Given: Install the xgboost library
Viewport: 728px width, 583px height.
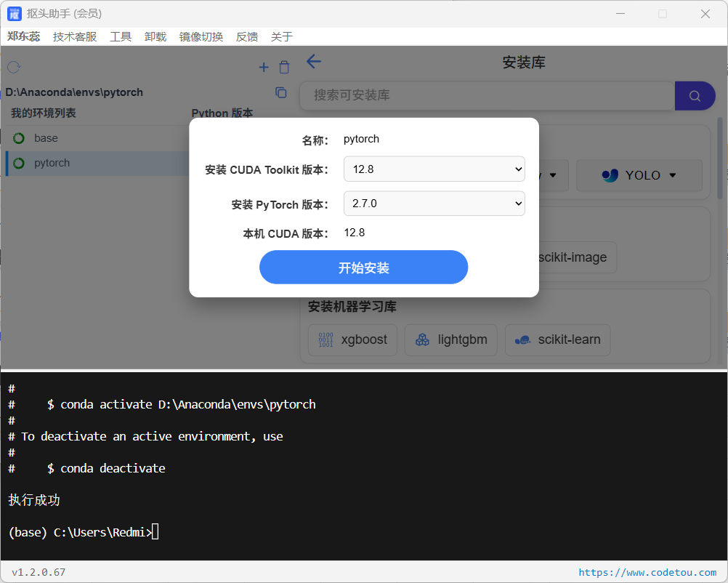Looking at the screenshot, I should point(352,340).
